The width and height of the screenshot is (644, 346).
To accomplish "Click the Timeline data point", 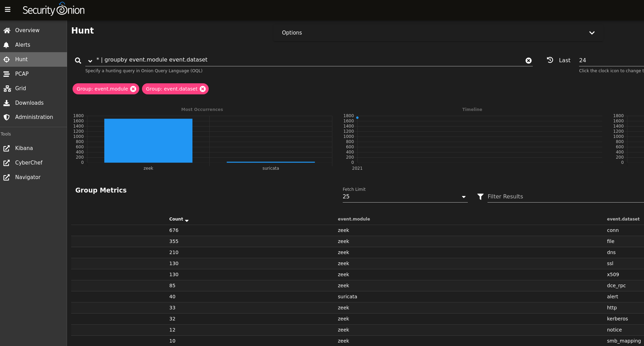I will coord(357,118).
